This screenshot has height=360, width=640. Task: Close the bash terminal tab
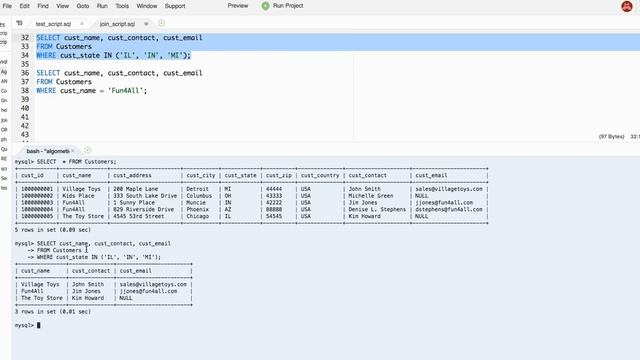point(73,151)
